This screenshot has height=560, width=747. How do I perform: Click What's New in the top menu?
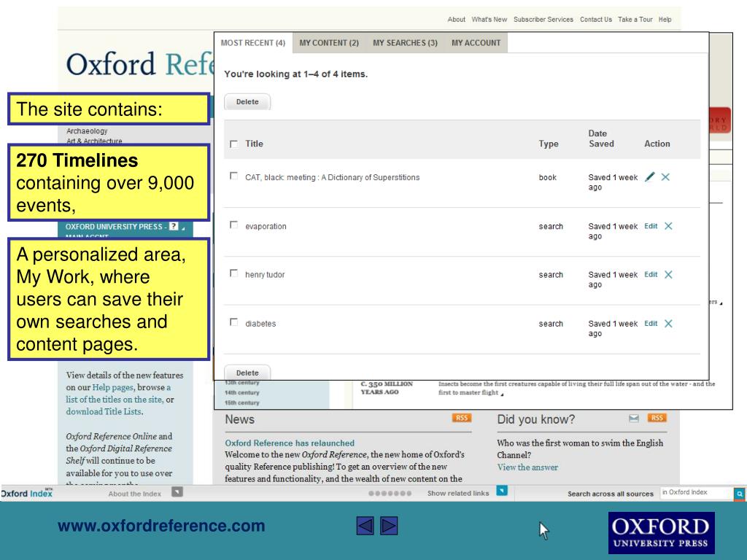(489, 20)
